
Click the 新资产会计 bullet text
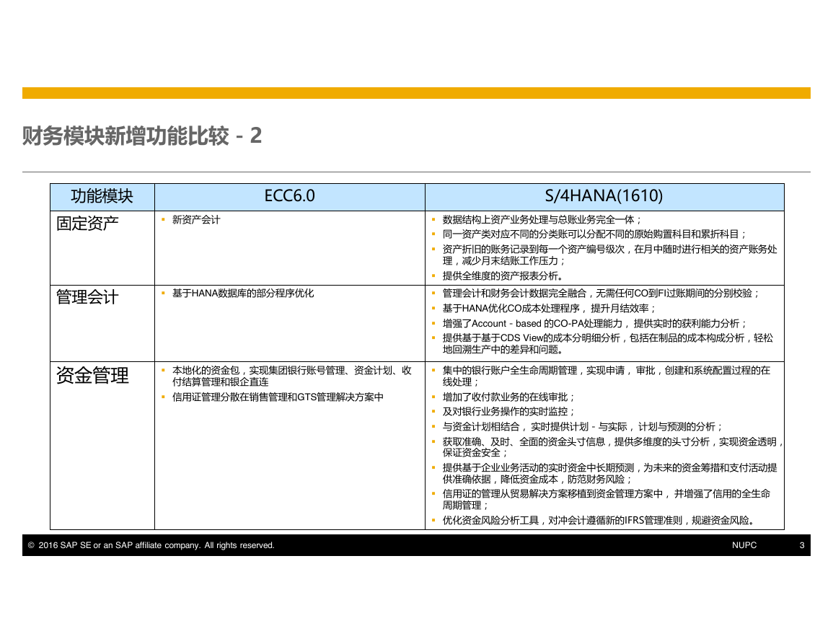click(196, 219)
